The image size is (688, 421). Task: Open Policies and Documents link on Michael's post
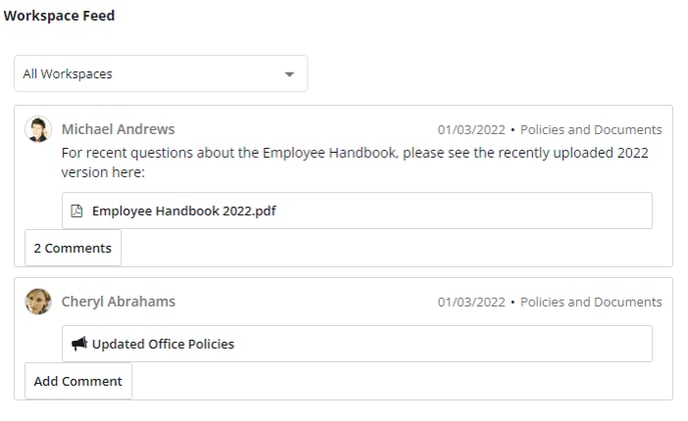click(x=591, y=130)
